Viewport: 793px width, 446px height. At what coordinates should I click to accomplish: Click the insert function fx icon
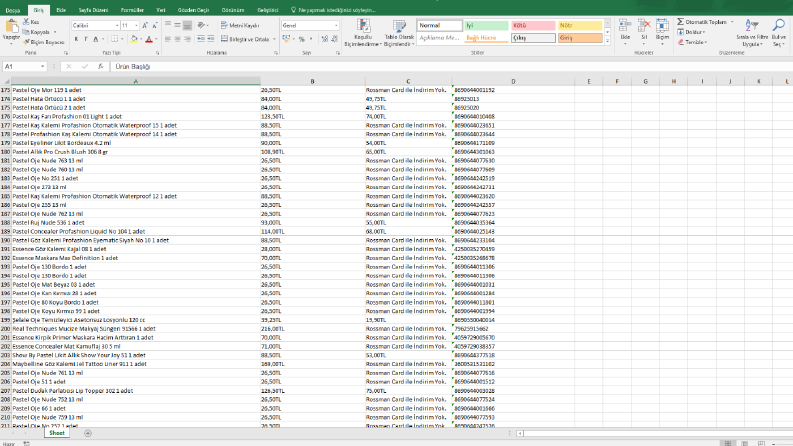click(x=100, y=66)
